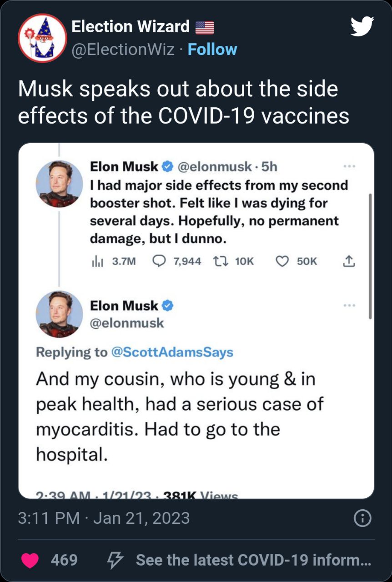Click the scrollbar in embedded screenshot
The image size is (392, 582).
(371, 255)
